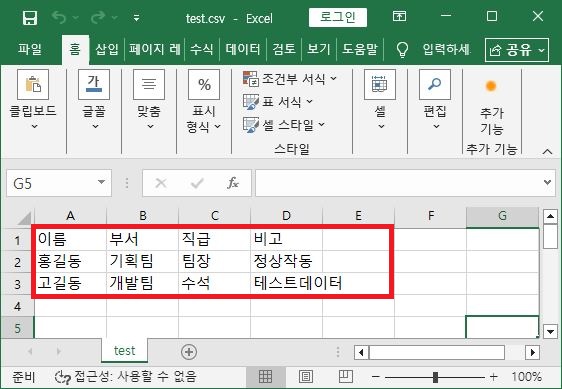Click the 글꼴 font icon
The height and width of the screenshot is (389, 562).
coord(94,85)
